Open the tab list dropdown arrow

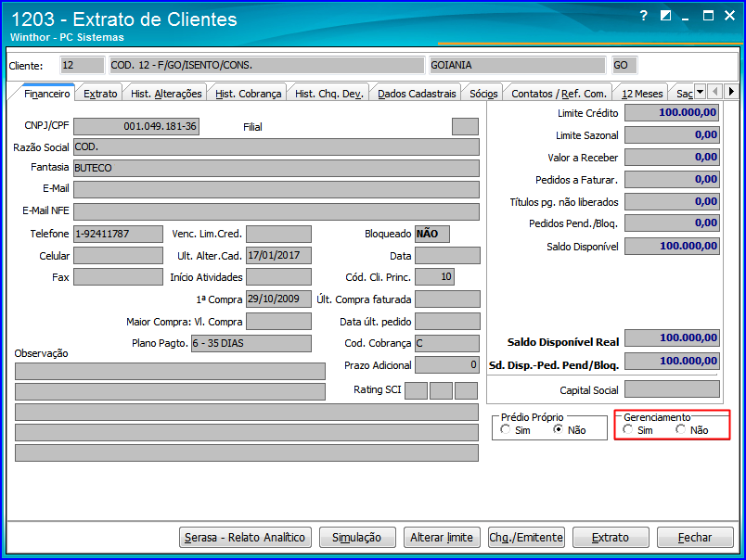(x=700, y=91)
